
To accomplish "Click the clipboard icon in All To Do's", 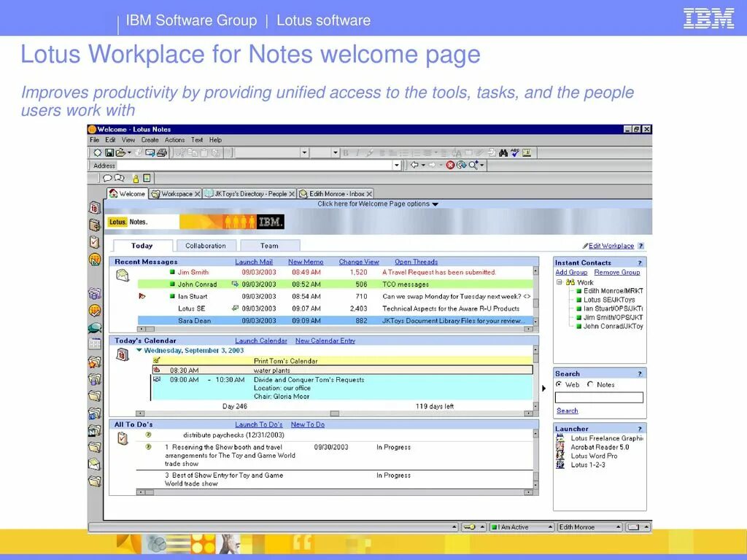I will 123,438.
